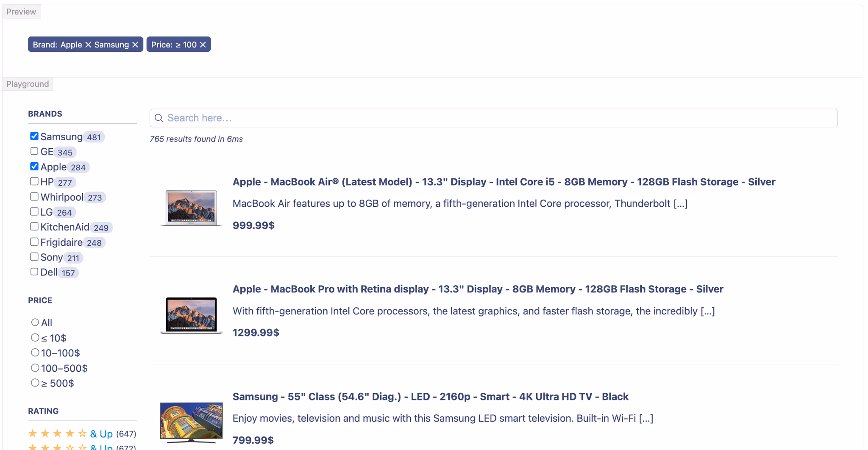Click the MacBook Pro description text
868x450 pixels.
(x=473, y=311)
